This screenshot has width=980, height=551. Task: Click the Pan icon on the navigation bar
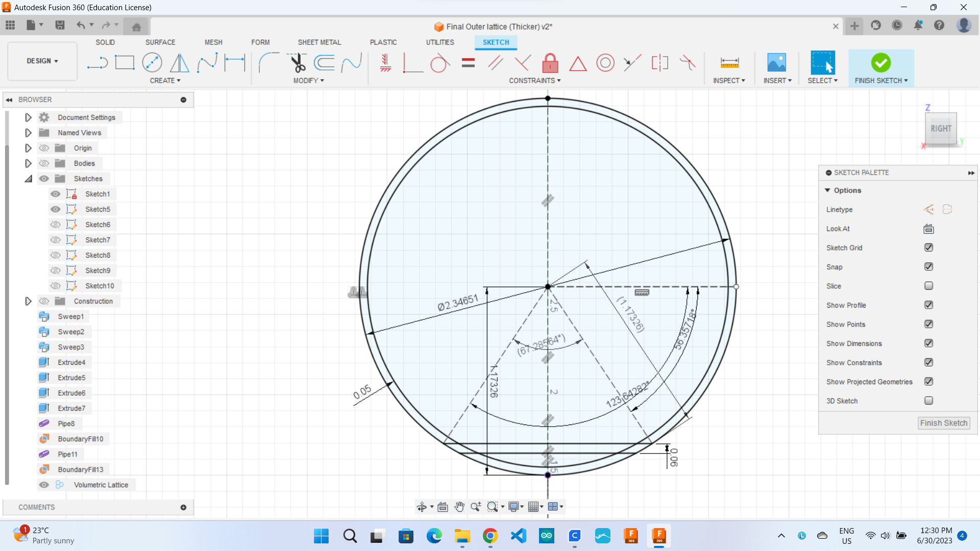click(459, 507)
